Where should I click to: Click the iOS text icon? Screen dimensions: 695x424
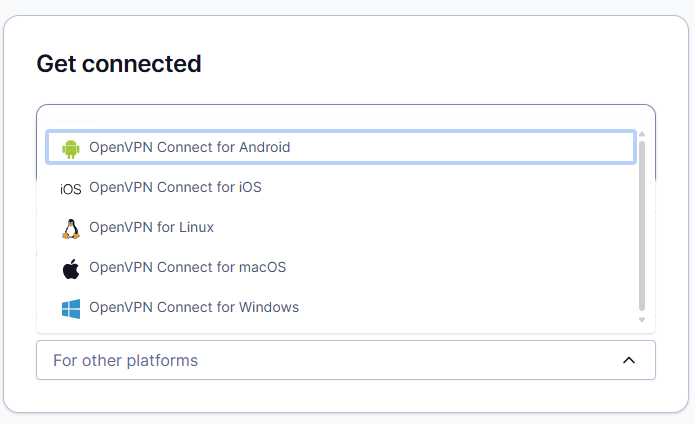pos(70,188)
